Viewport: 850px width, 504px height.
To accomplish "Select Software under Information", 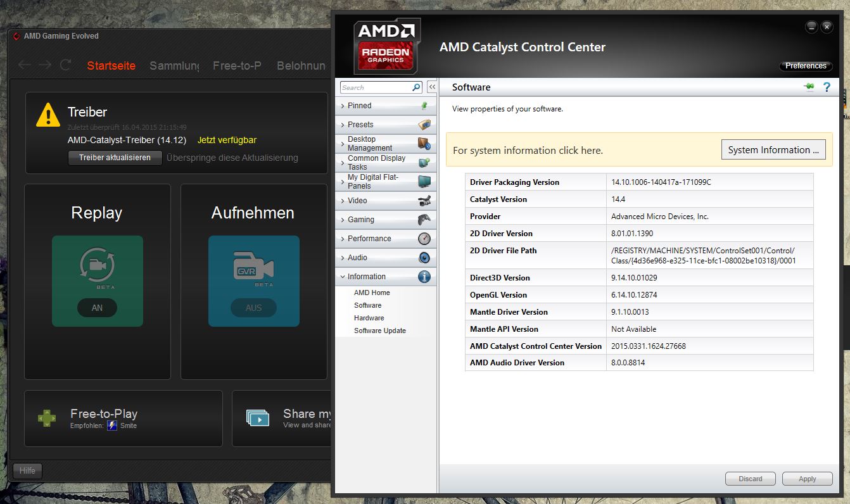I will 368,305.
